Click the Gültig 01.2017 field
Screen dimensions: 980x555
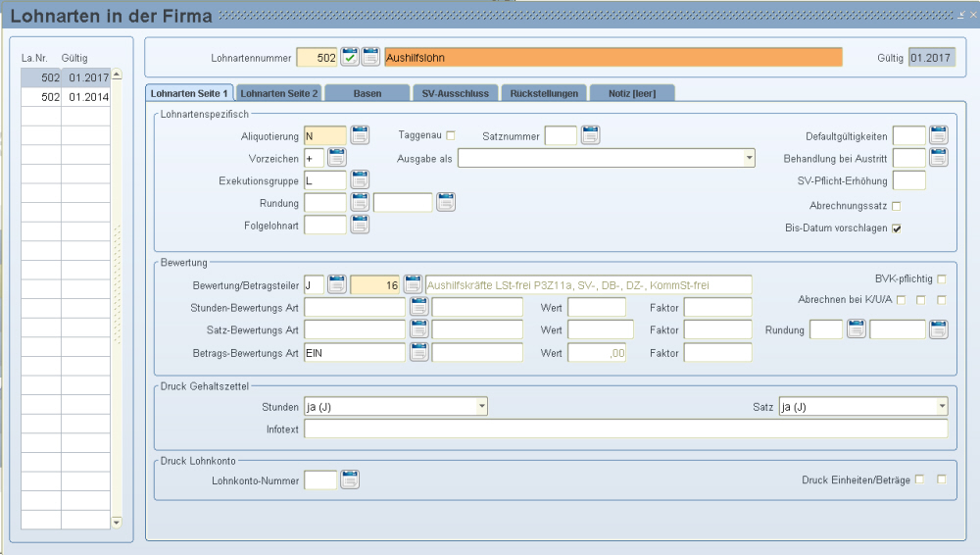(931, 58)
